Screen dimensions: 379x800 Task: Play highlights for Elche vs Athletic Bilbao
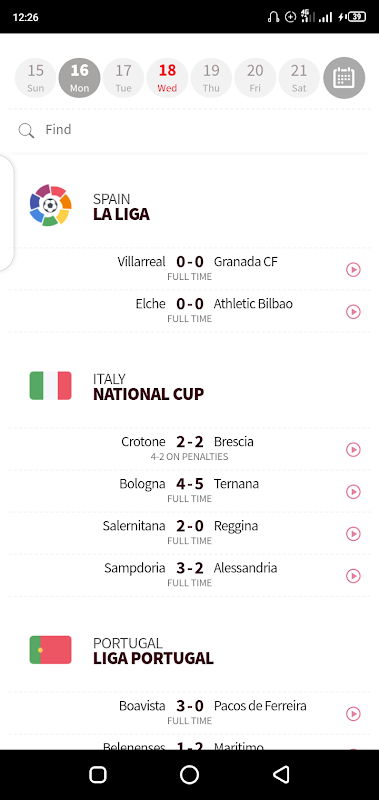tap(353, 311)
